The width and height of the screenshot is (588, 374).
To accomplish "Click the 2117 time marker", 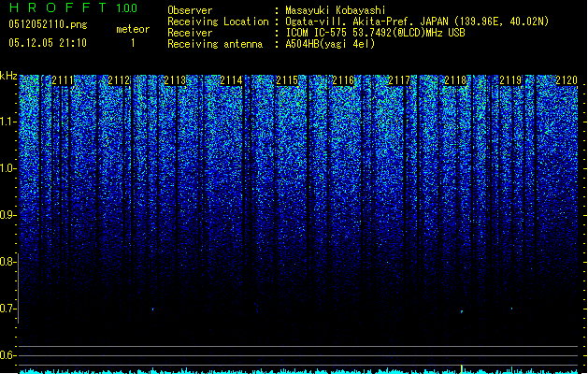I will point(399,80).
